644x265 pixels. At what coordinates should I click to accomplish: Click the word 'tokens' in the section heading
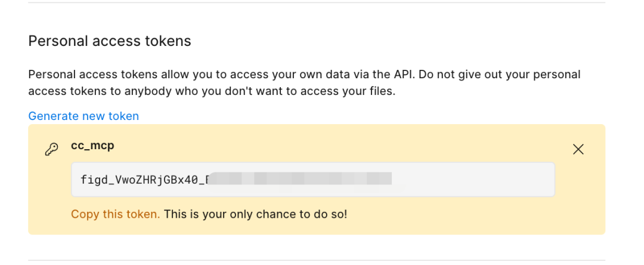point(166,41)
